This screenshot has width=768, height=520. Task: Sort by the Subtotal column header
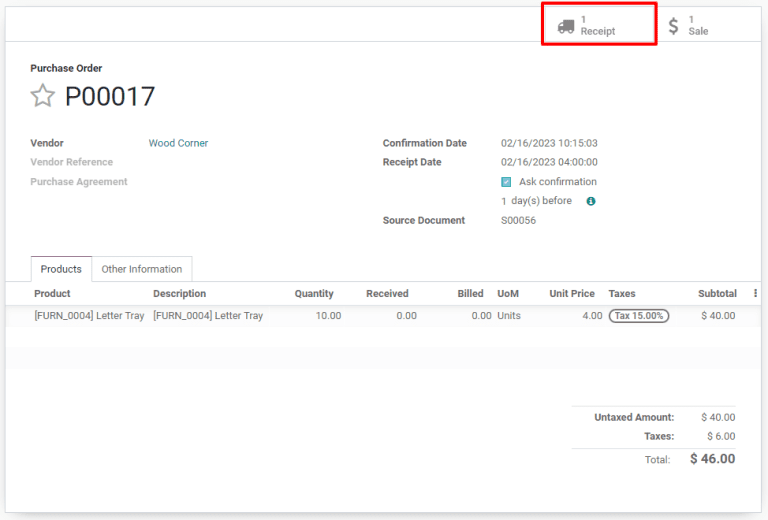click(717, 294)
